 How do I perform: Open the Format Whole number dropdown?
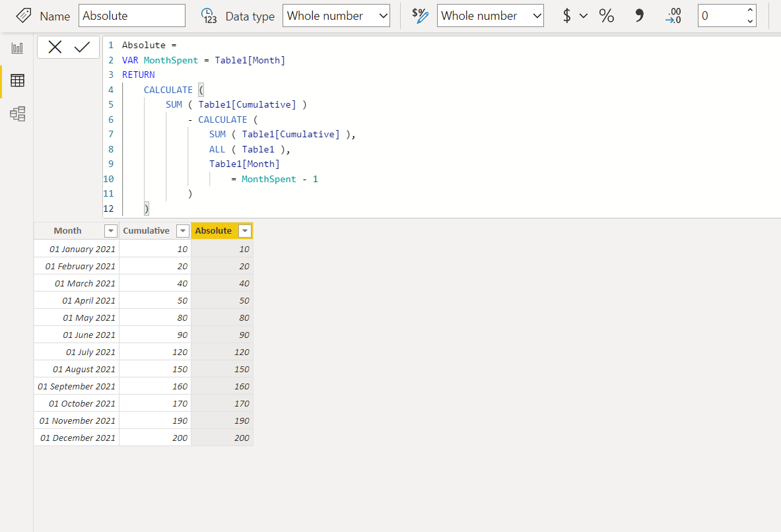[x=491, y=15]
